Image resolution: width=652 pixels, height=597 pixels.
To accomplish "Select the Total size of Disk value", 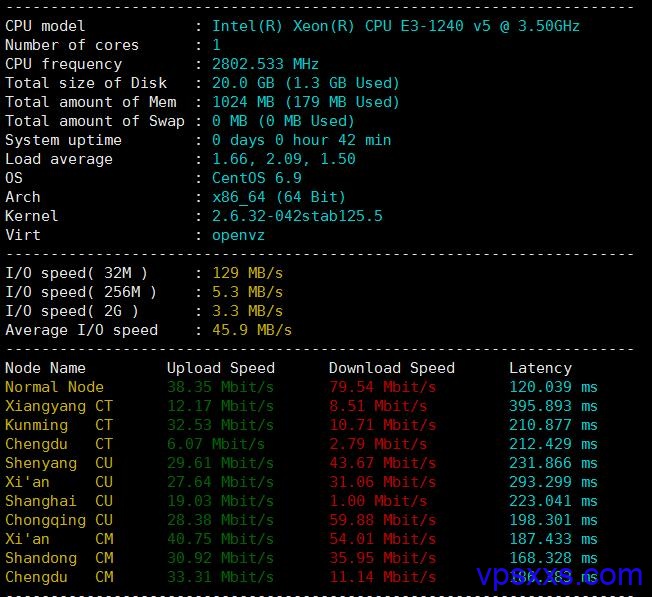I will point(306,83).
